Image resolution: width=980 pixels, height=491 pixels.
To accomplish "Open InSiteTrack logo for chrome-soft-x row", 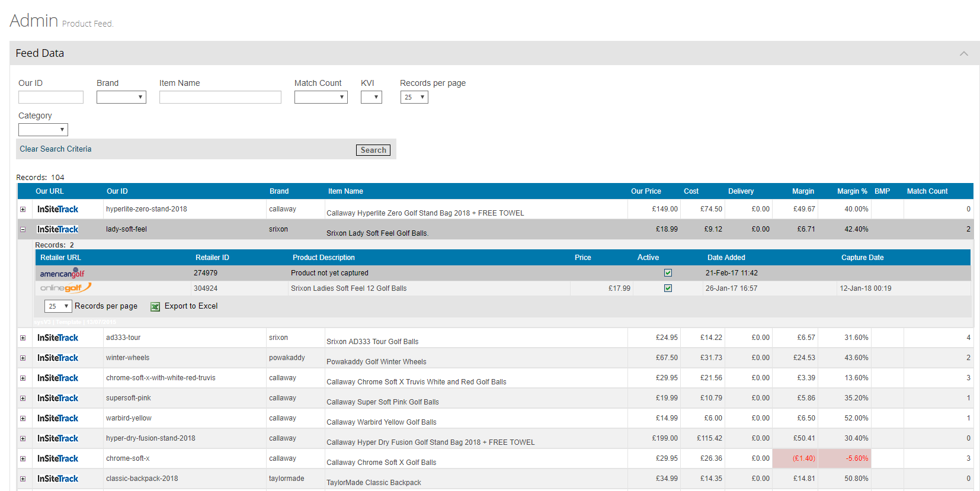I will 57,458.
